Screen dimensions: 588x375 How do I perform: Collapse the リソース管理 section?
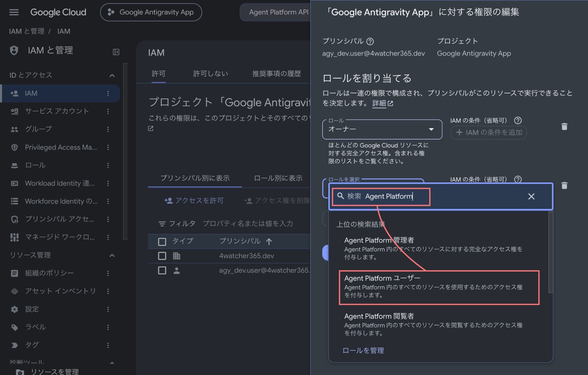(112, 255)
